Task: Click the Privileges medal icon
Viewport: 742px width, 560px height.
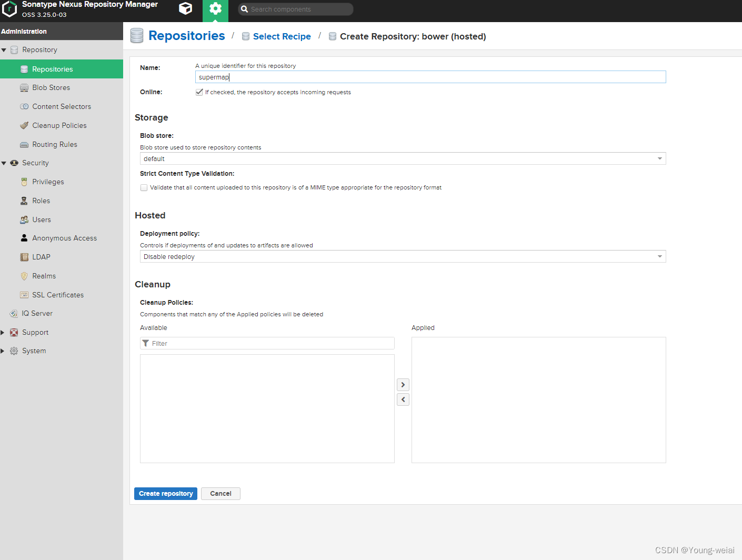Action: (x=24, y=182)
